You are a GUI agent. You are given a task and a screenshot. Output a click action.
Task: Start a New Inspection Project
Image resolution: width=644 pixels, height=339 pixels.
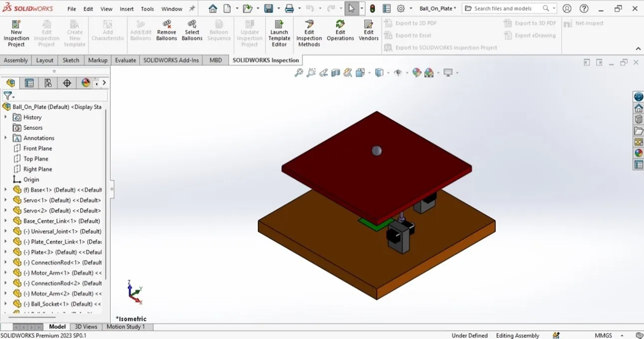[x=16, y=33]
